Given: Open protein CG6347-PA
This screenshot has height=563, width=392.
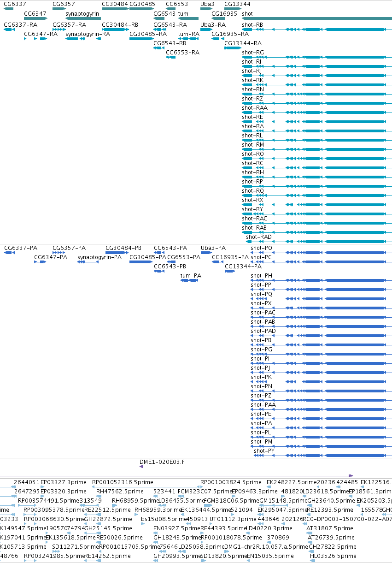Looking at the screenshot, I should coord(51,257).
